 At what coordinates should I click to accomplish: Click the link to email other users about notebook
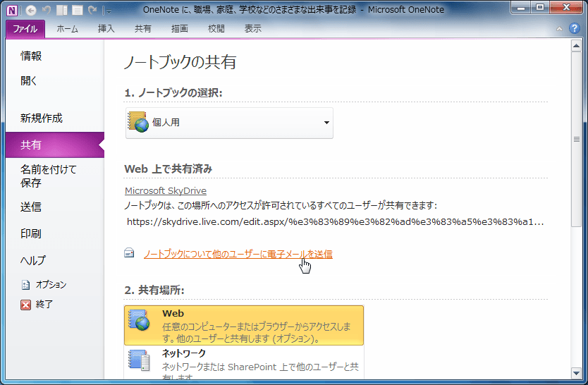238,254
